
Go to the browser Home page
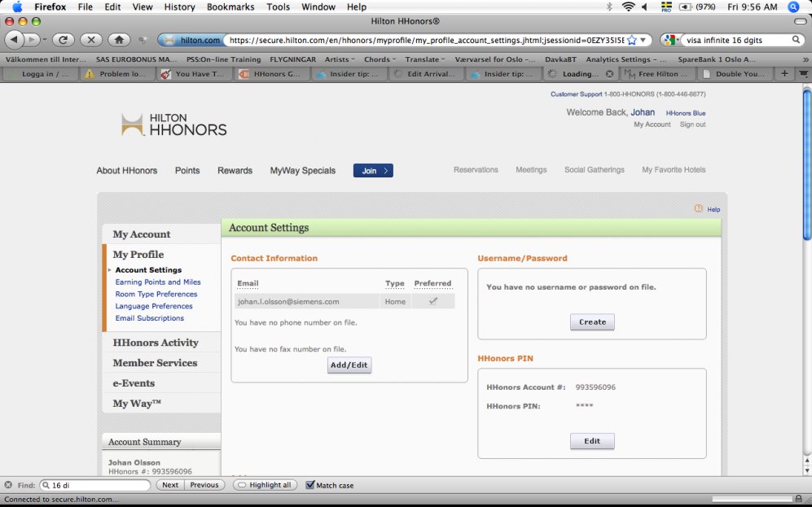tap(119, 39)
